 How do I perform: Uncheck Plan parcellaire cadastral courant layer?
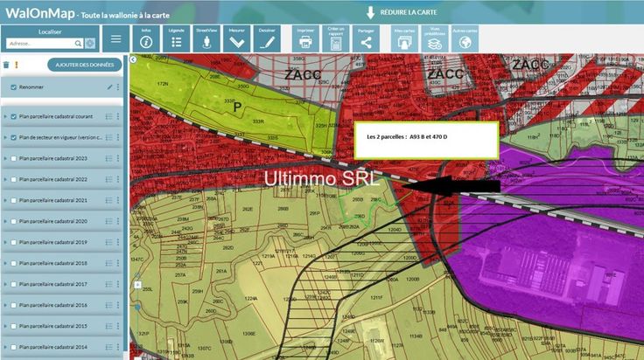tap(14, 116)
